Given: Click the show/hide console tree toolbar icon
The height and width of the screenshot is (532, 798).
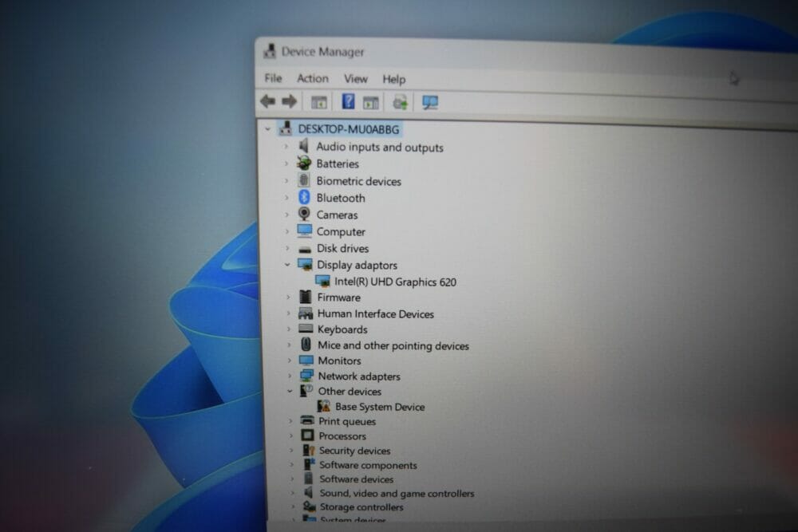Looking at the screenshot, I should [319, 102].
